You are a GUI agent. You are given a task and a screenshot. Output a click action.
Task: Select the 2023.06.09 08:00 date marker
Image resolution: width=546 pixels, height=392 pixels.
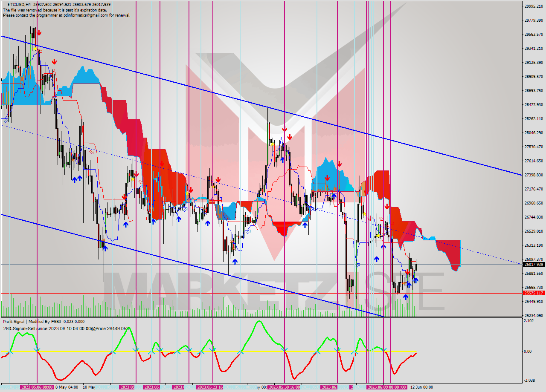[x=386, y=387]
